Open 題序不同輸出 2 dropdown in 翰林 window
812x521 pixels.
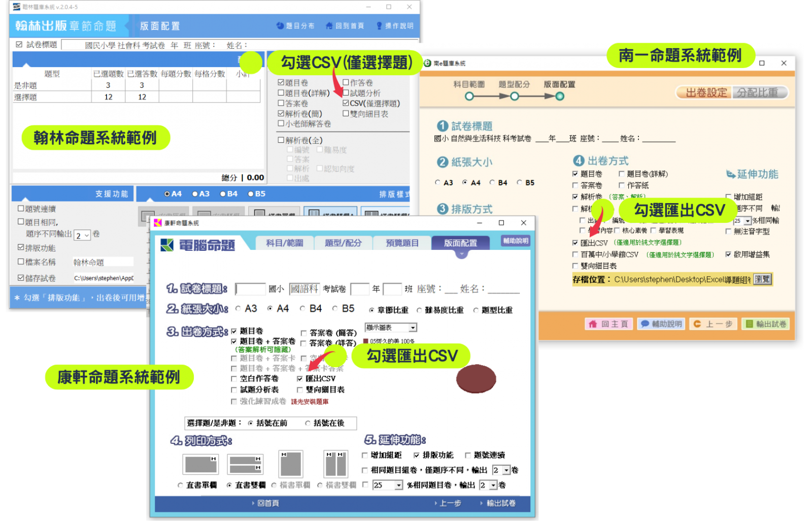(82, 235)
